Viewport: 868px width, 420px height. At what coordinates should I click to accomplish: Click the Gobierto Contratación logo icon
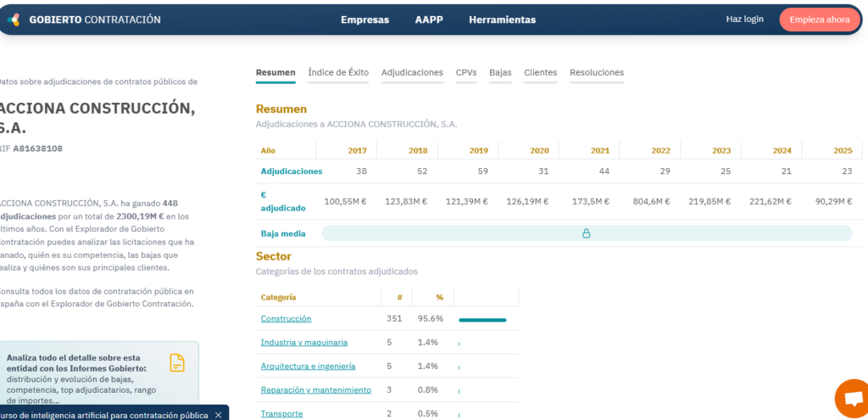pyautogui.click(x=14, y=20)
